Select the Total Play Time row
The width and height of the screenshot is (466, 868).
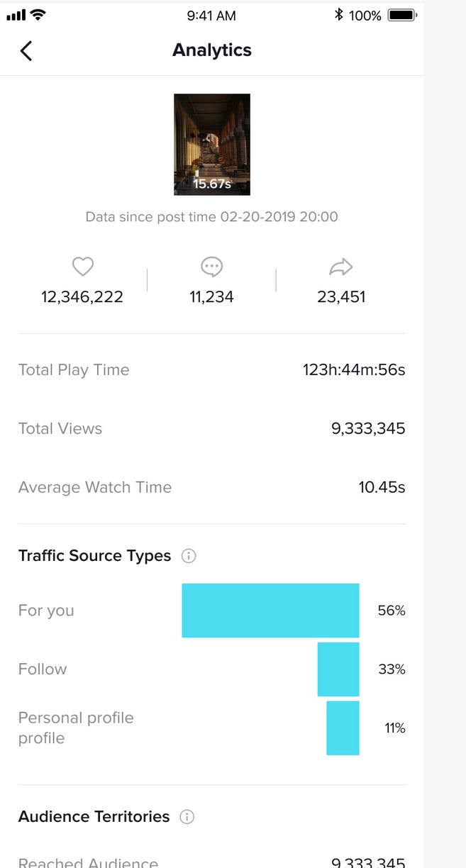tap(211, 369)
